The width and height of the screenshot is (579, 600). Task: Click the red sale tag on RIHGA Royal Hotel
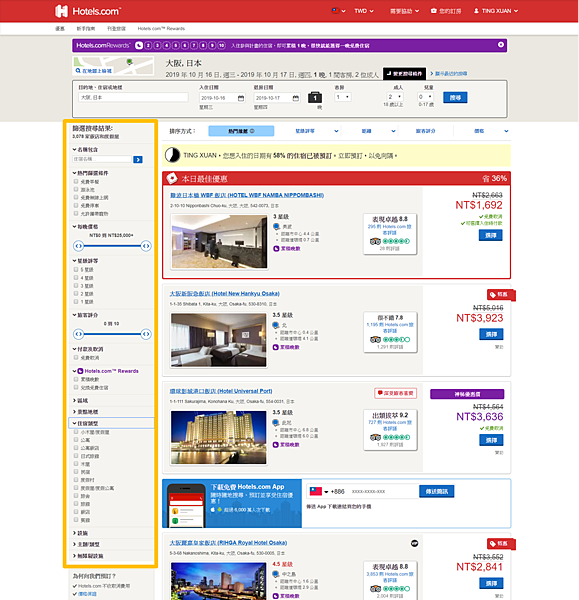pos(501,543)
